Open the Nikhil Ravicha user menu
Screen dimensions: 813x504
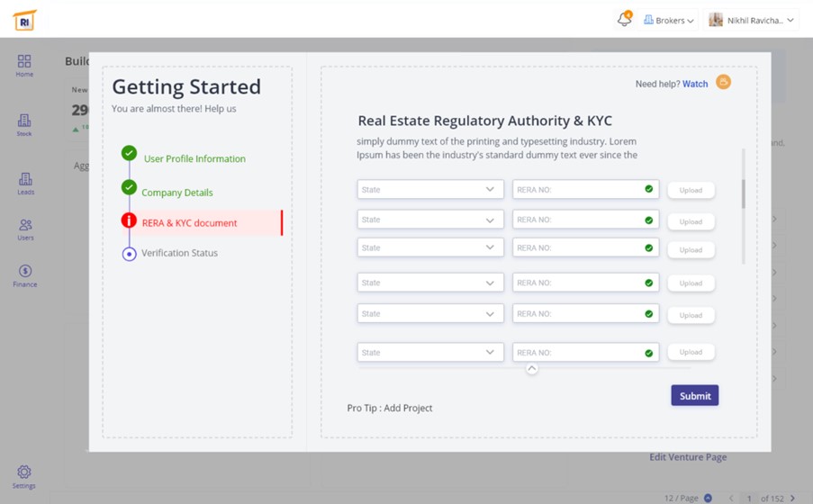point(751,20)
